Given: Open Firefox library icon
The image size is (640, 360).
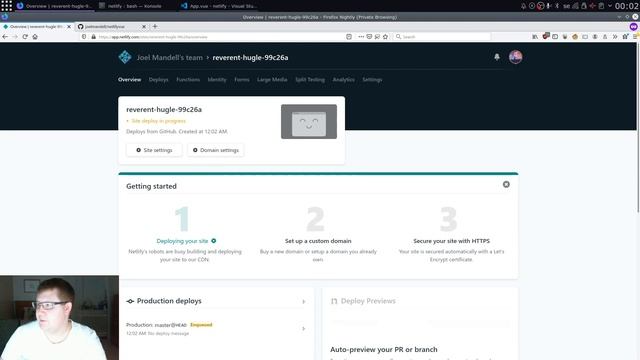Looking at the screenshot, I should (x=535, y=37).
